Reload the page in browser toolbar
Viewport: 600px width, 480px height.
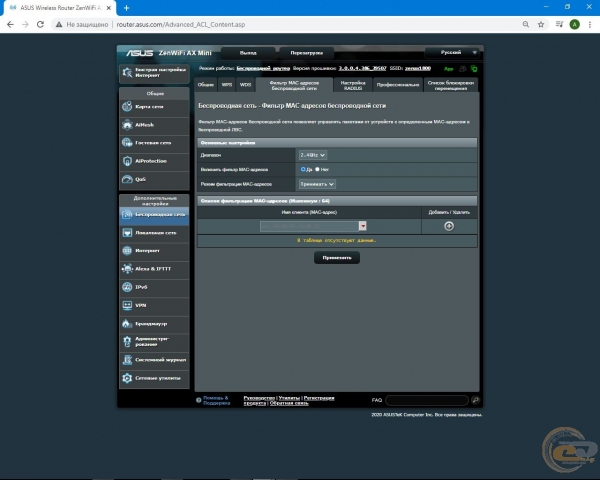[x=40, y=24]
